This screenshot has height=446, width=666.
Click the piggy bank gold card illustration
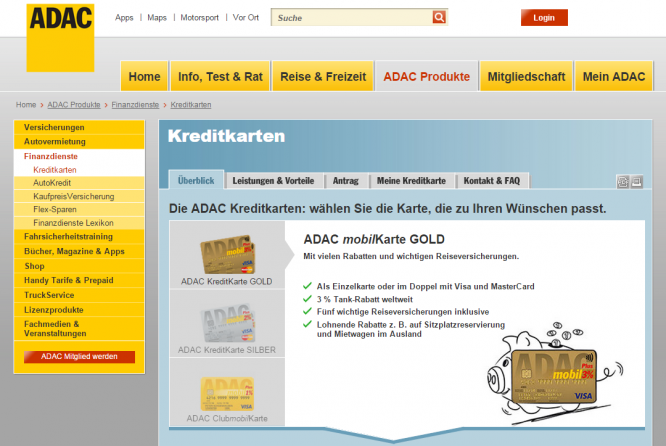554,374
